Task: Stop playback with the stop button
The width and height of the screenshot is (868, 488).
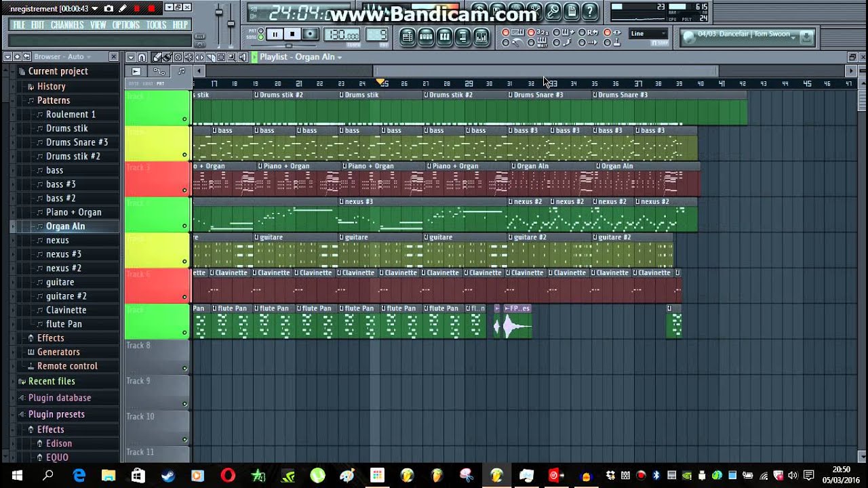Action: click(x=292, y=35)
